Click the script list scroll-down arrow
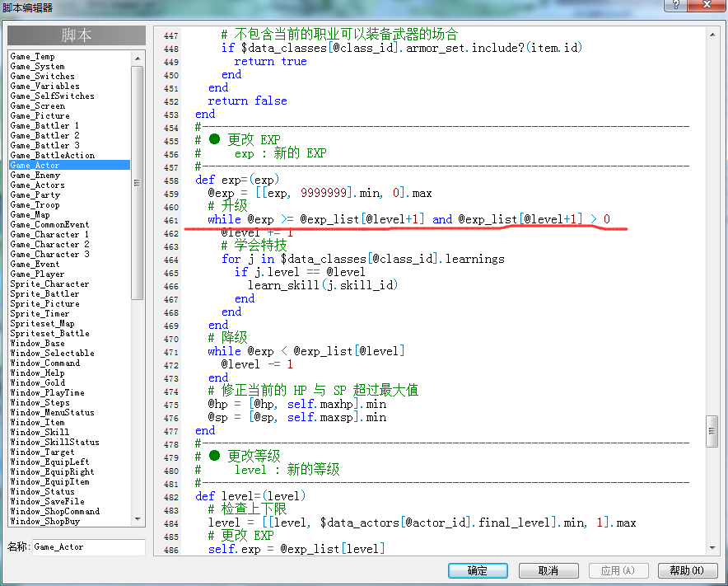This screenshot has width=728, height=586. pyautogui.click(x=137, y=518)
